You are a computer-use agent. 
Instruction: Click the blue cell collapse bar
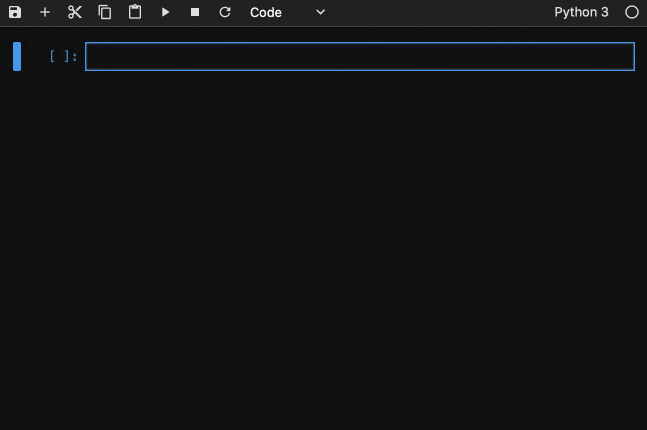[17, 57]
